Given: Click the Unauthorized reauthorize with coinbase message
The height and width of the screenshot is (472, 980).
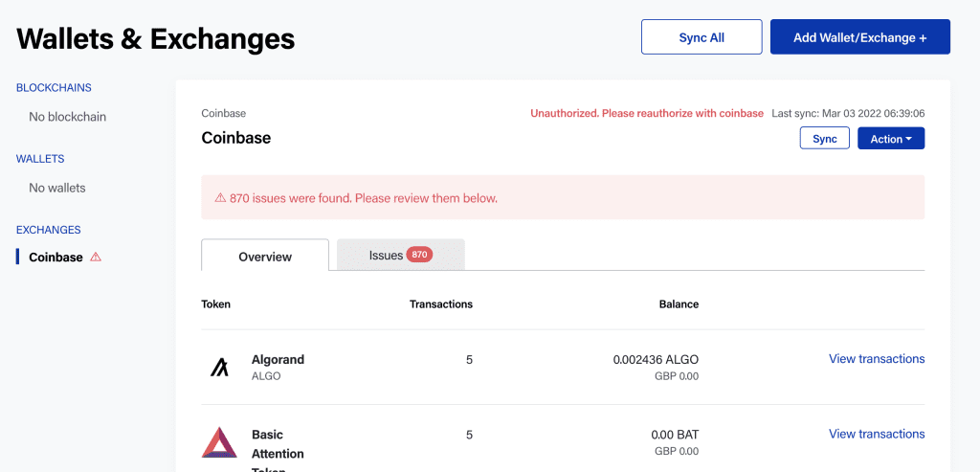Looking at the screenshot, I should click(647, 113).
